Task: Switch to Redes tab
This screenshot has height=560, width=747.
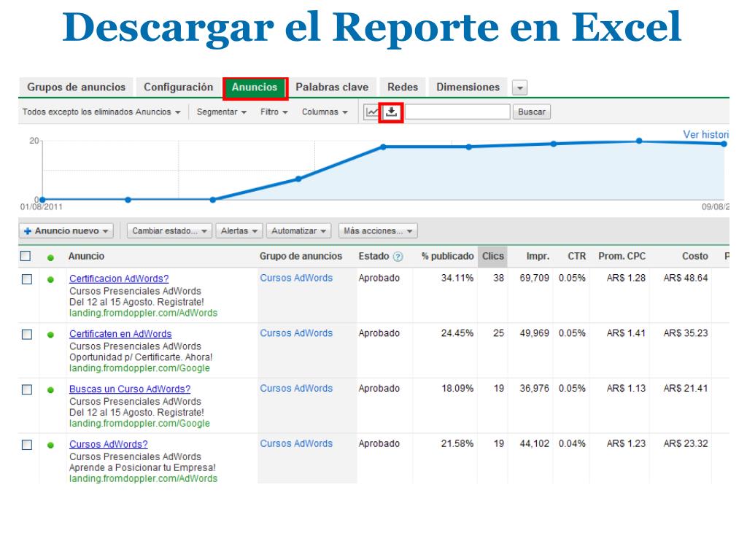Action: pos(403,87)
